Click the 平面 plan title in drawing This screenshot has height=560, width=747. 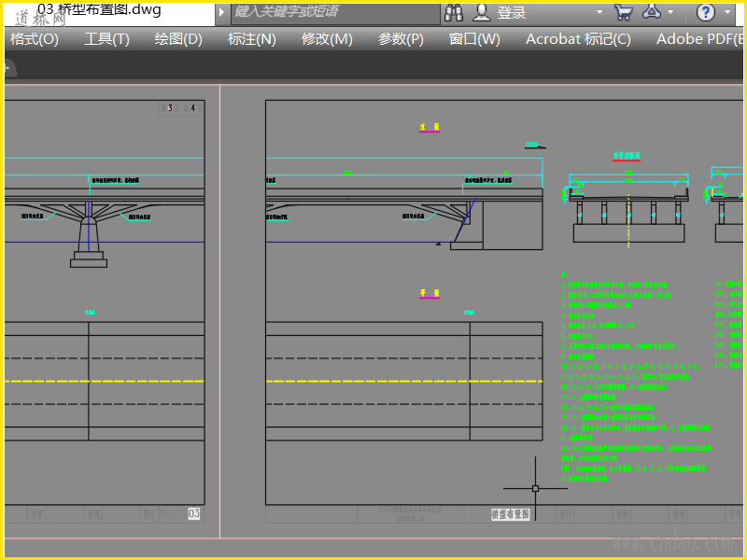tap(430, 293)
